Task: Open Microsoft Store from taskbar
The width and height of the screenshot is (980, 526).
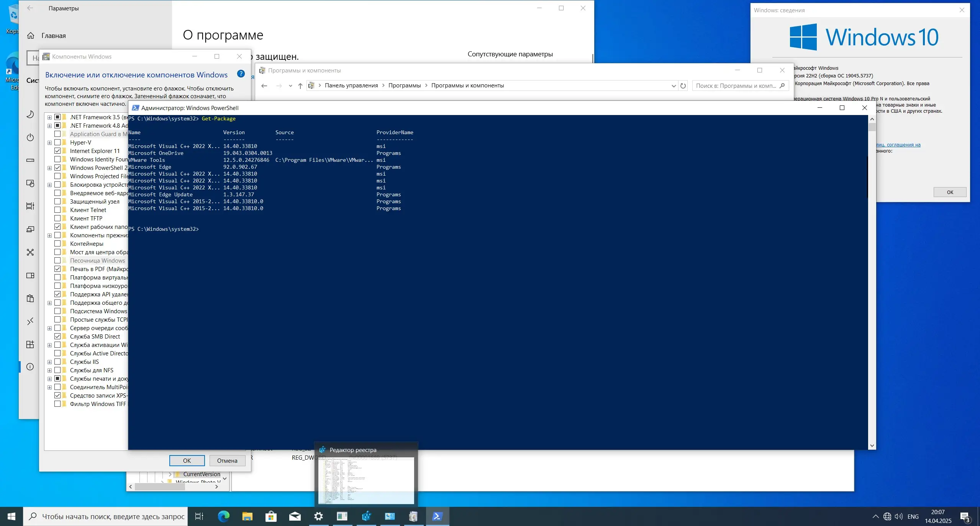Action: 271,516
